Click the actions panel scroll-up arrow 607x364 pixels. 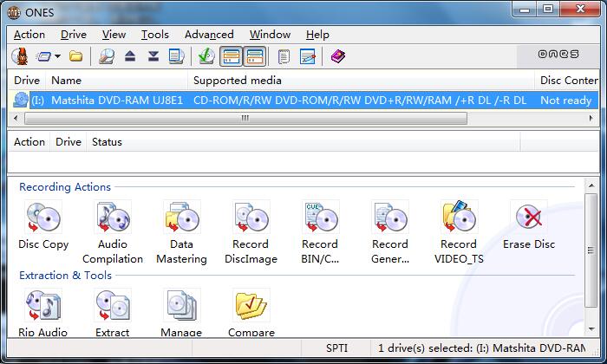(x=591, y=185)
